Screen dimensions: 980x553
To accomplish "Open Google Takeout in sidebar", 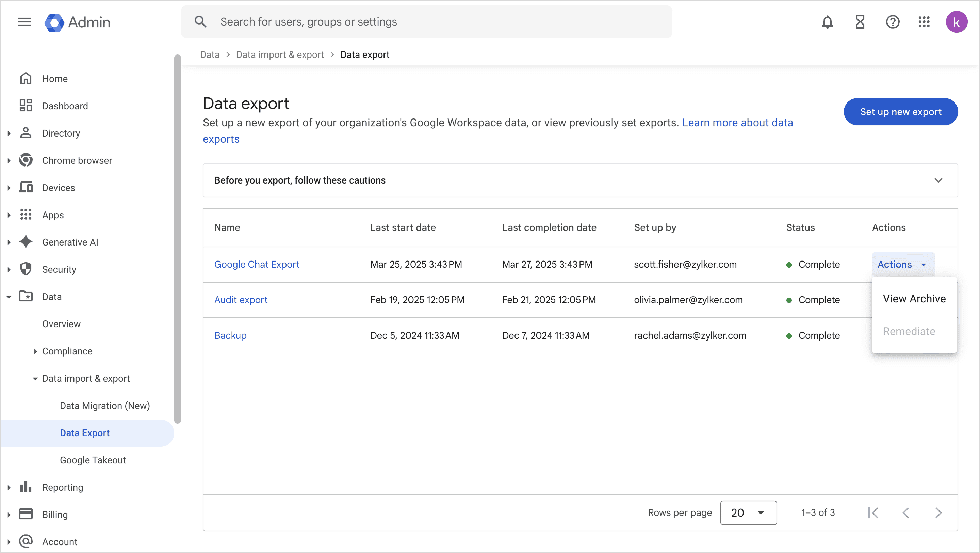I will [93, 460].
